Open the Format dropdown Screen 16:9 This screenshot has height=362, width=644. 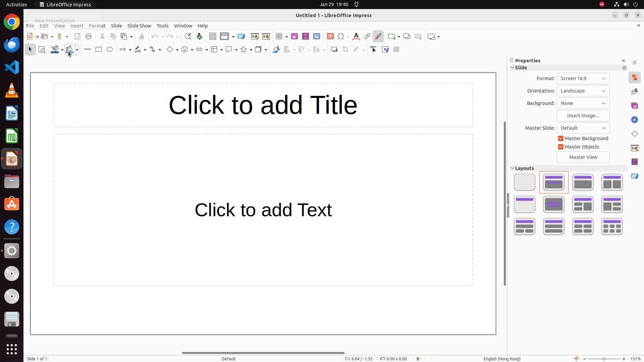pos(583,78)
